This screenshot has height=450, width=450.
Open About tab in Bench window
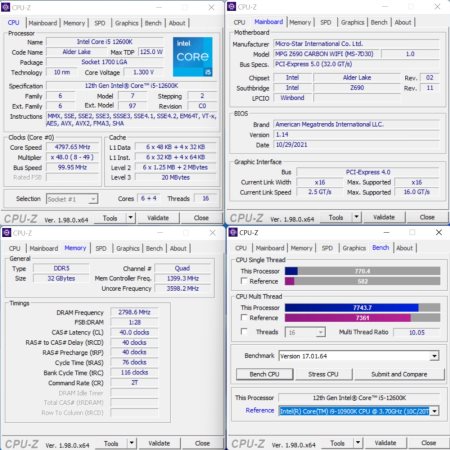pyautogui.click(x=404, y=248)
